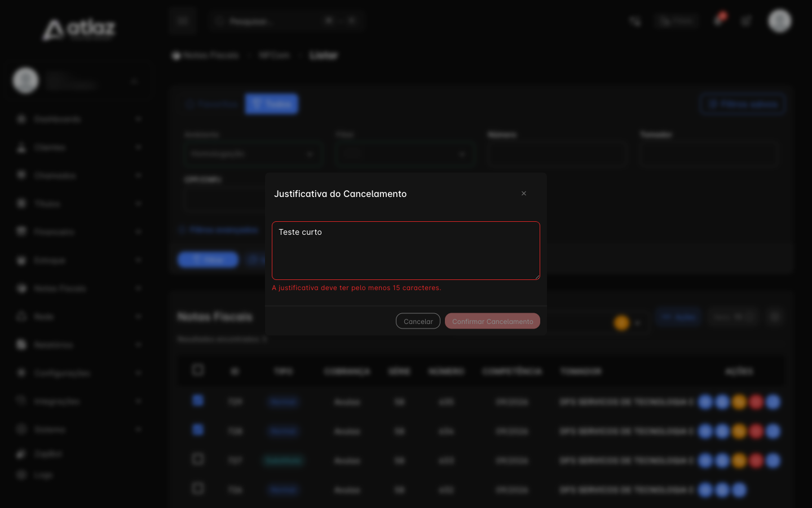Close the Justificativa do Cancelamento dialog
812x508 pixels.
(x=524, y=194)
